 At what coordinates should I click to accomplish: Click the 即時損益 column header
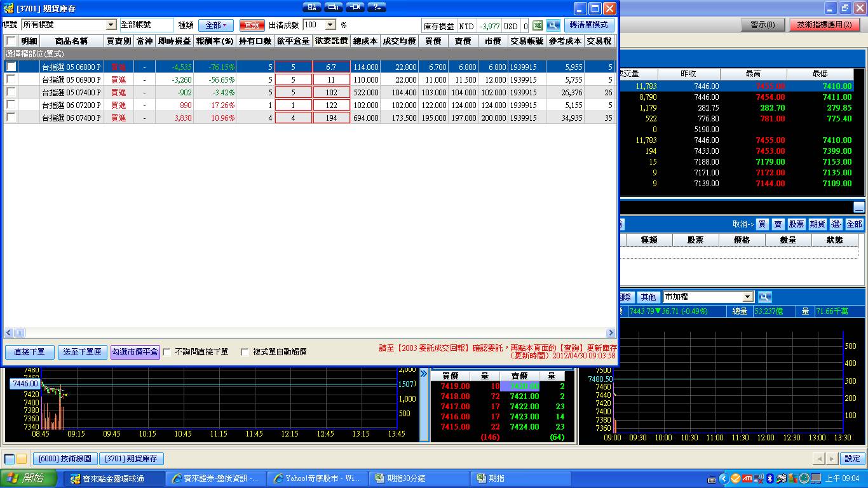(x=174, y=41)
